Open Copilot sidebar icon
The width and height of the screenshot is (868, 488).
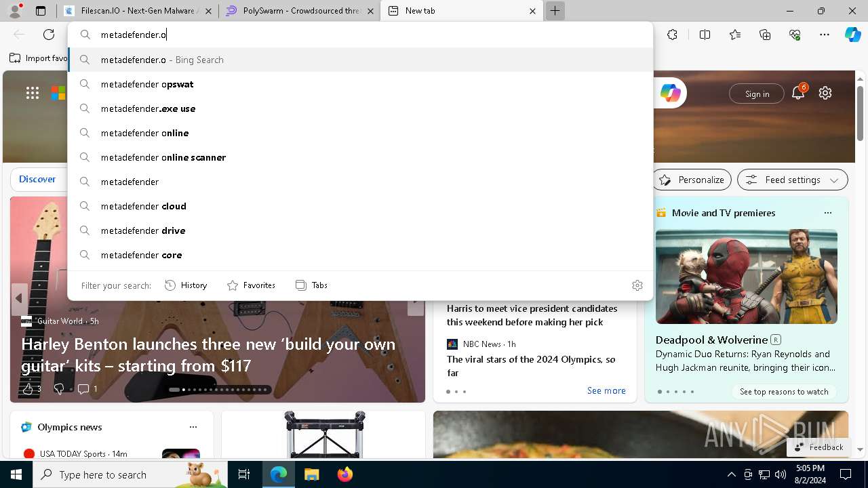point(852,35)
